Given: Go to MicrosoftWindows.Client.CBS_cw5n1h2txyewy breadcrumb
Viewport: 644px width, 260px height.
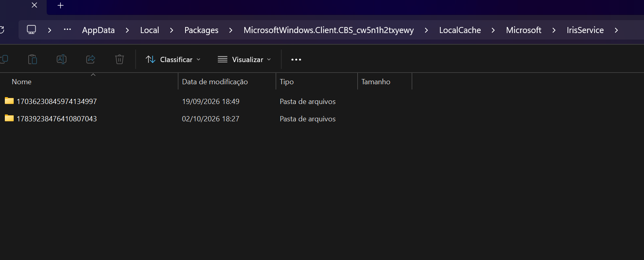Looking at the screenshot, I should pyautogui.click(x=328, y=30).
